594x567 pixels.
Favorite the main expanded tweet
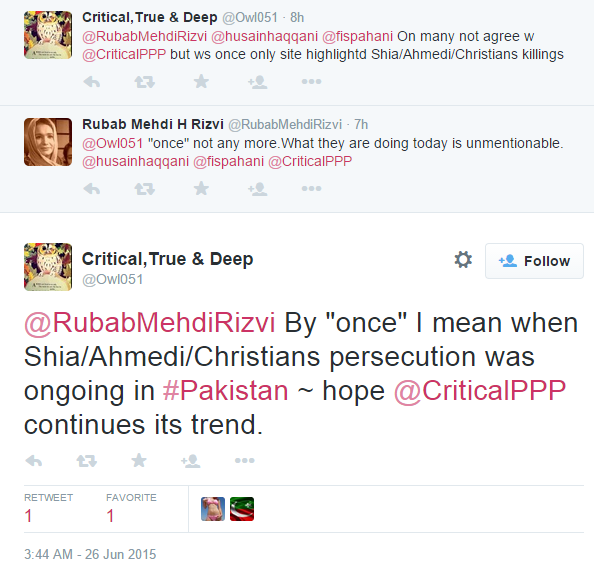tap(139, 461)
